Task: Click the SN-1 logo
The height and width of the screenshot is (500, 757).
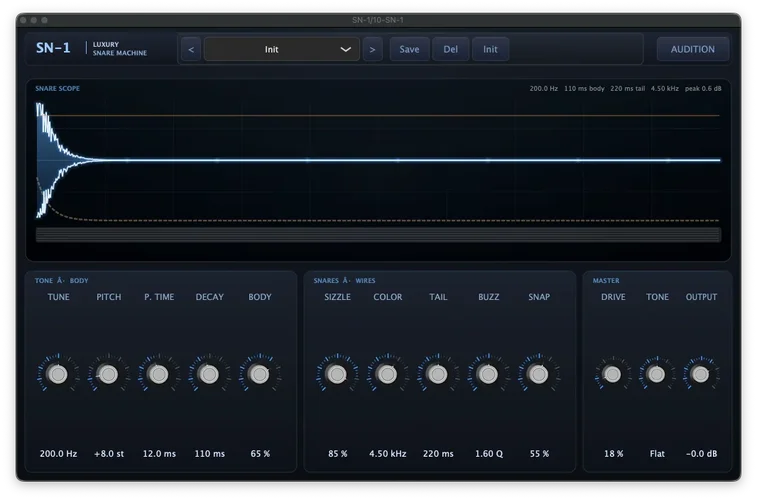Action: point(53,48)
